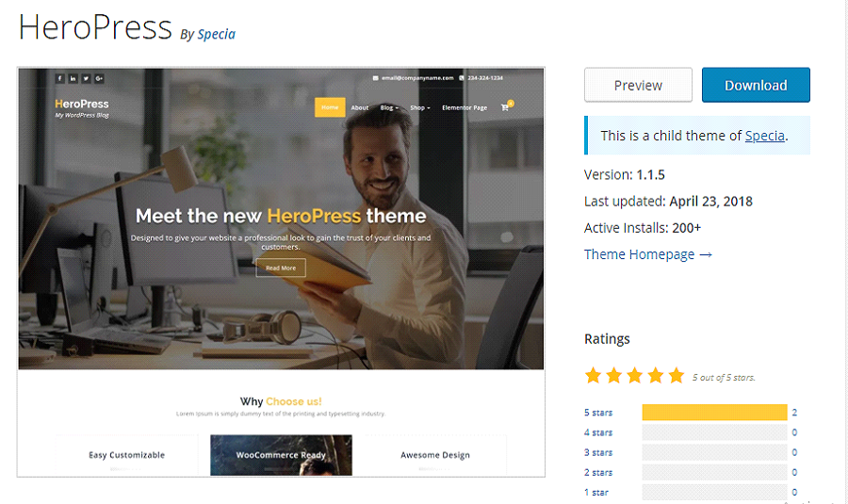The width and height of the screenshot is (848, 504).
Task: Open the 4 stars reviews link
Action: pyautogui.click(x=598, y=432)
